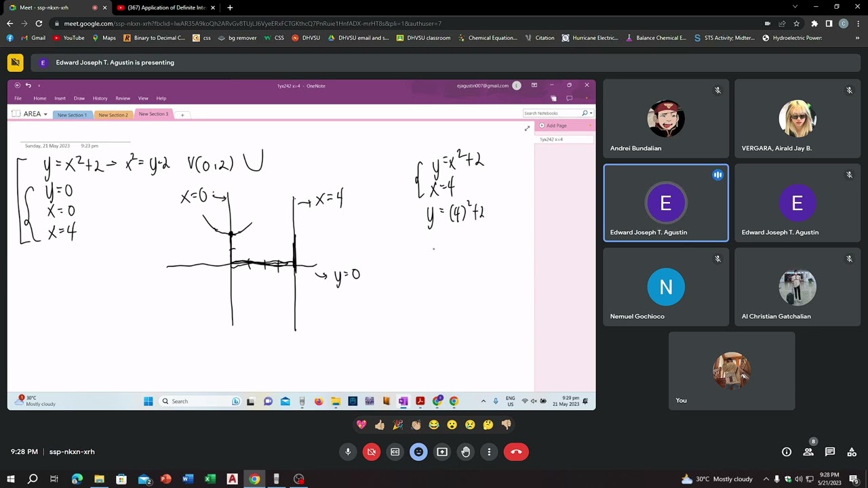Open the in-call chat panel
Image resolution: width=868 pixels, height=488 pixels.
click(830, 452)
